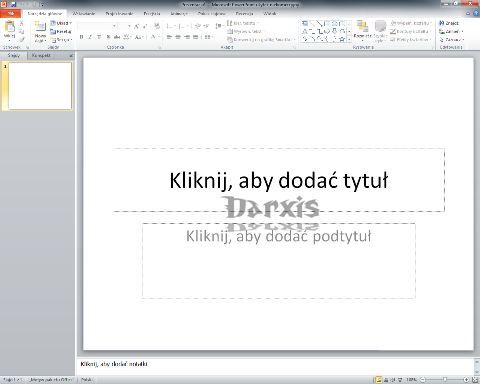480x384 pixels.
Task: Open the Pokaz slajdów ribbon tab
Action: pyautogui.click(x=212, y=14)
